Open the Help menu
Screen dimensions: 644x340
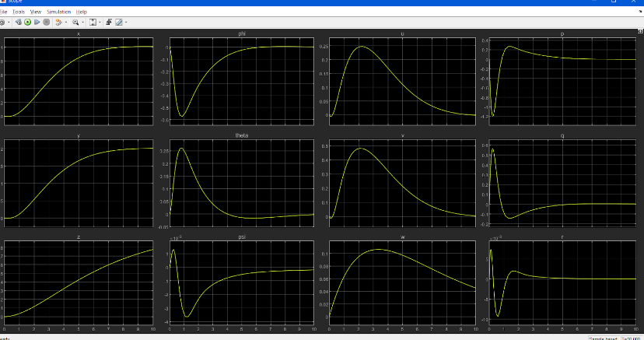click(x=81, y=12)
